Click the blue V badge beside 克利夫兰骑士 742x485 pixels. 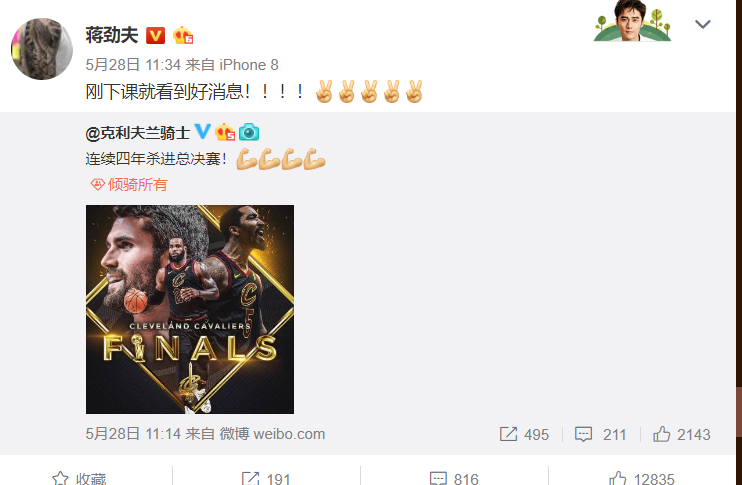point(203,132)
